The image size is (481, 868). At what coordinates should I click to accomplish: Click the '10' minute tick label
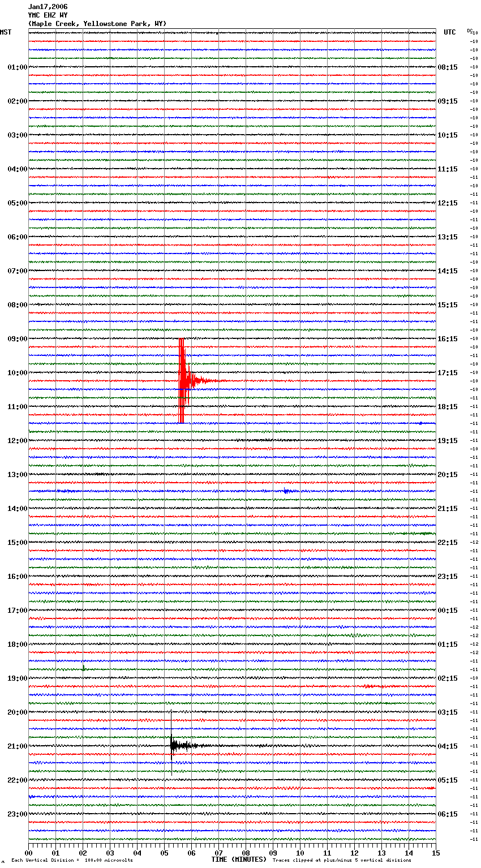click(x=300, y=853)
